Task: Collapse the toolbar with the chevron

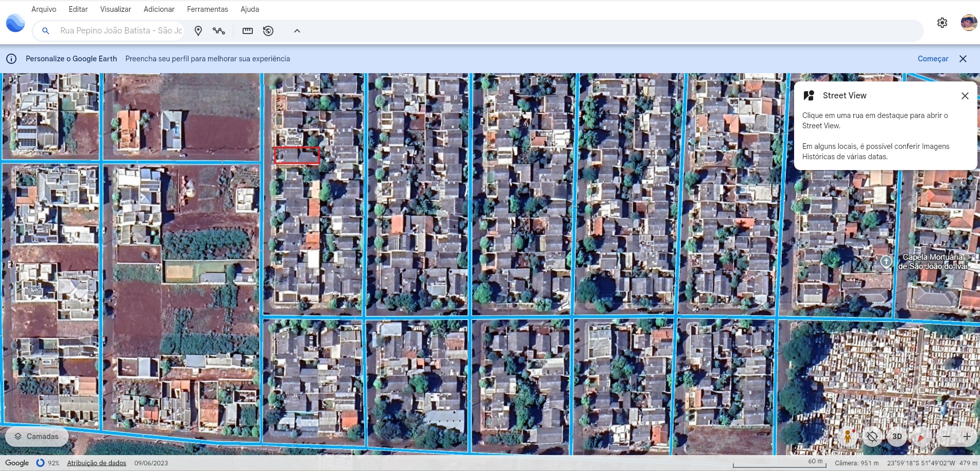Action: [x=297, y=31]
